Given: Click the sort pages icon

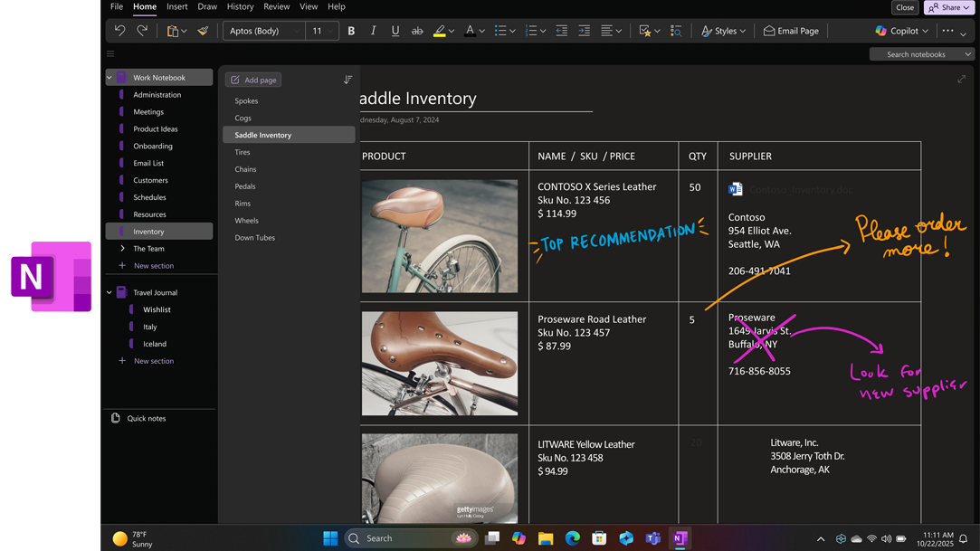Looking at the screenshot, I should point(347,80).
